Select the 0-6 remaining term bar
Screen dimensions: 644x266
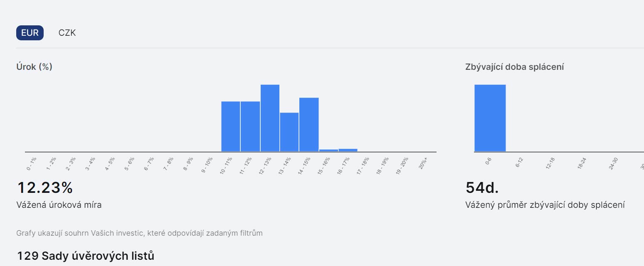(490, 118)
